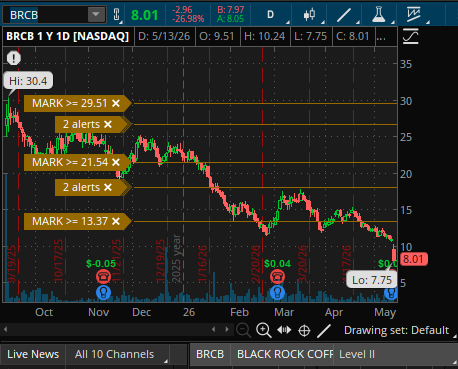The width and height of the screenshot is (458, 369).
Task: Open the symbol selector dropdown arrow
Action: tap(96, 15)
